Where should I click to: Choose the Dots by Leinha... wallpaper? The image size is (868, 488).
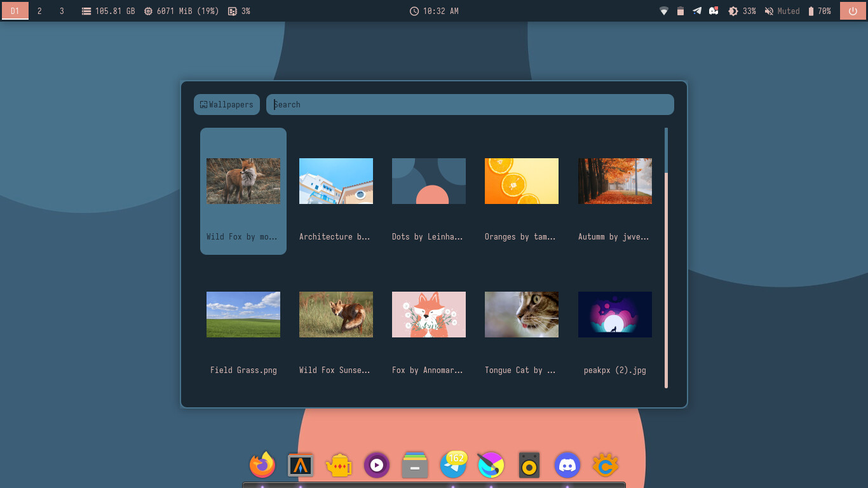point(429,191)
